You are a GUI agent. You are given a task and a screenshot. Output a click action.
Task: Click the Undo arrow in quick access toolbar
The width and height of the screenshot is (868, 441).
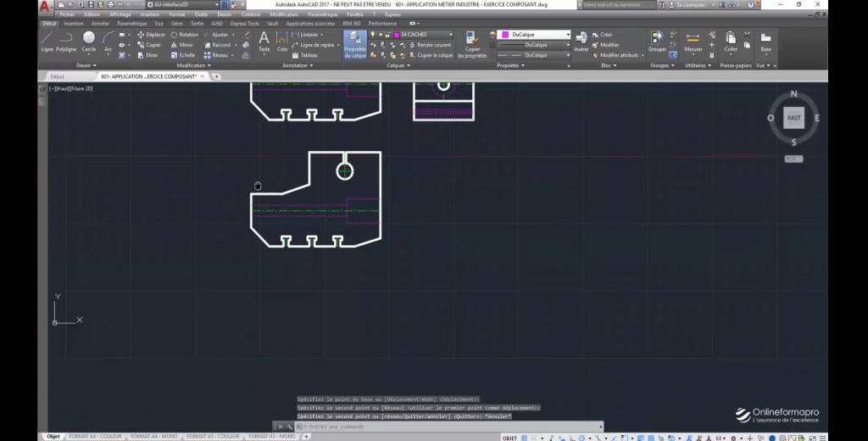point(120,4)
